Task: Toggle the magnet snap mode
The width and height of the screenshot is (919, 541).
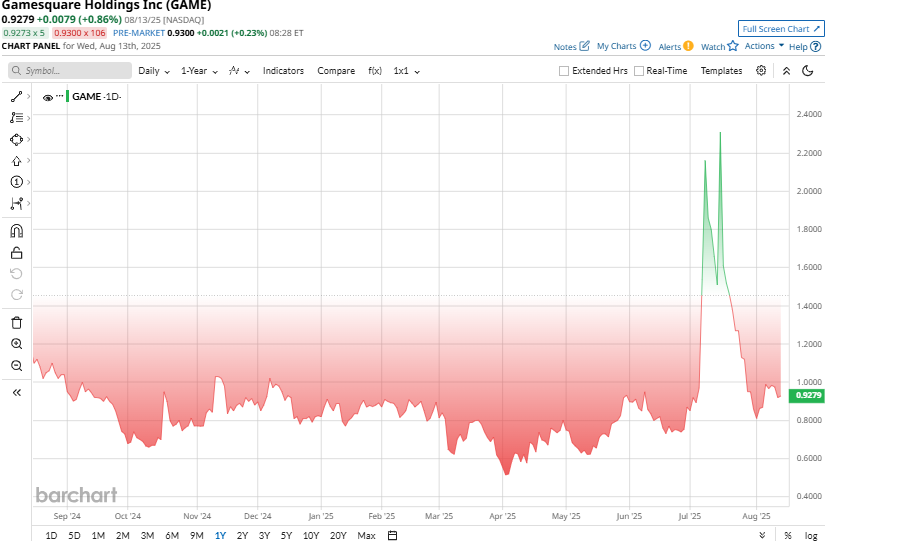Action: tap(16, 231)
